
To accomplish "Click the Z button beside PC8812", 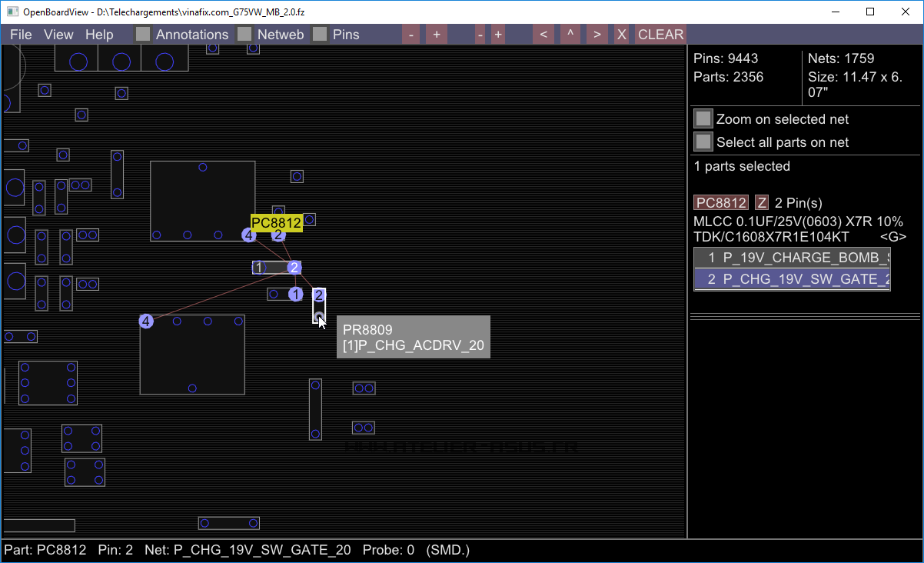I will point(762,203).
